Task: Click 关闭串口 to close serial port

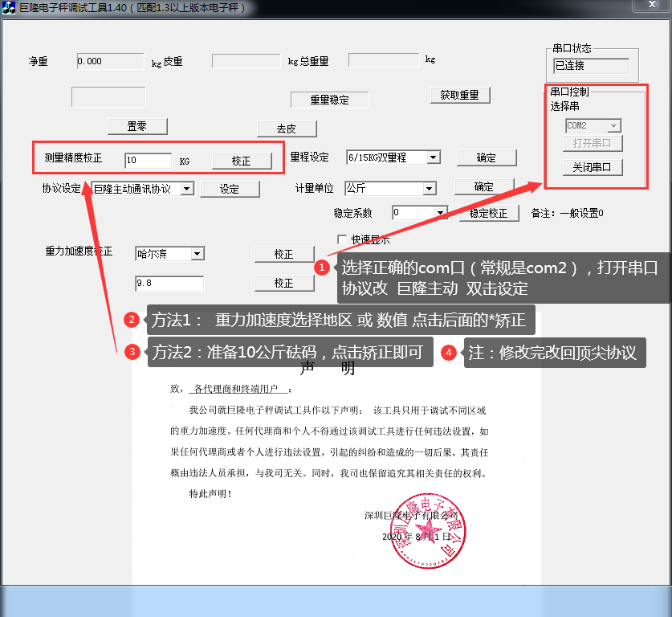Action: click(591, 168)
